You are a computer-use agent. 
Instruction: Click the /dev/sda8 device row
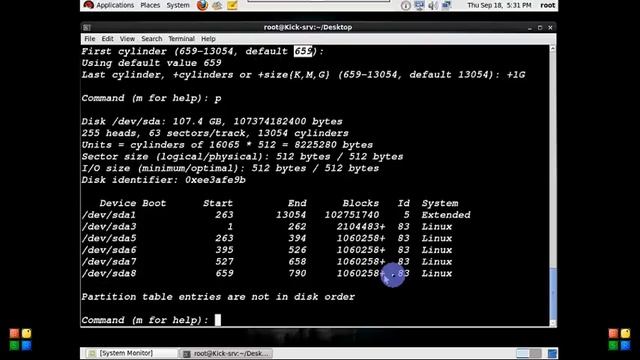pyautogui.click(x=267, y=273)
